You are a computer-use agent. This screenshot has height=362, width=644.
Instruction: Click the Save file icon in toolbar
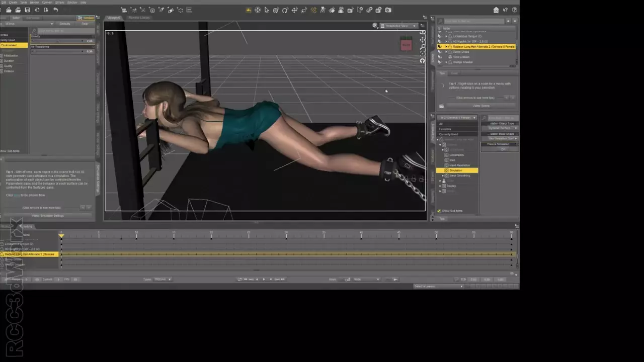coord(27,10)
